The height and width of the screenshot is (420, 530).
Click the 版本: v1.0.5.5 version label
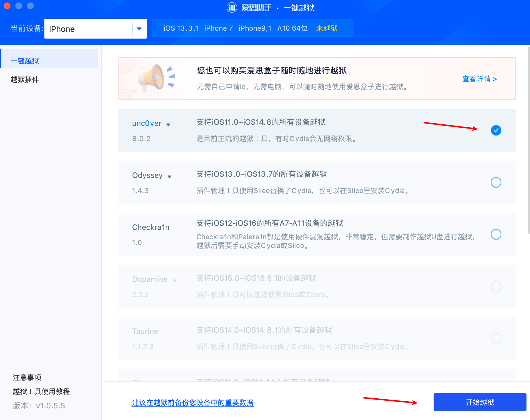coord(39,405)
